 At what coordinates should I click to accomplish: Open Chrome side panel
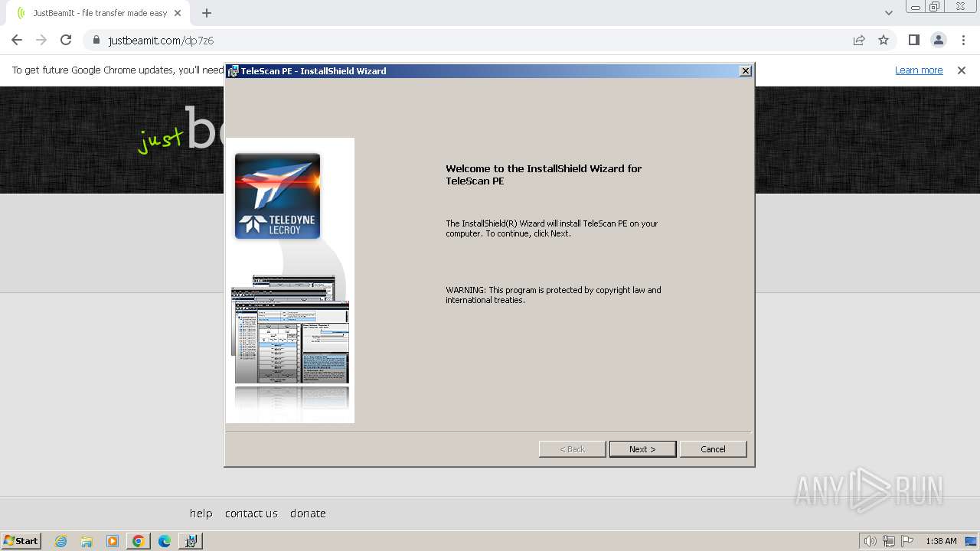(913, 40)
